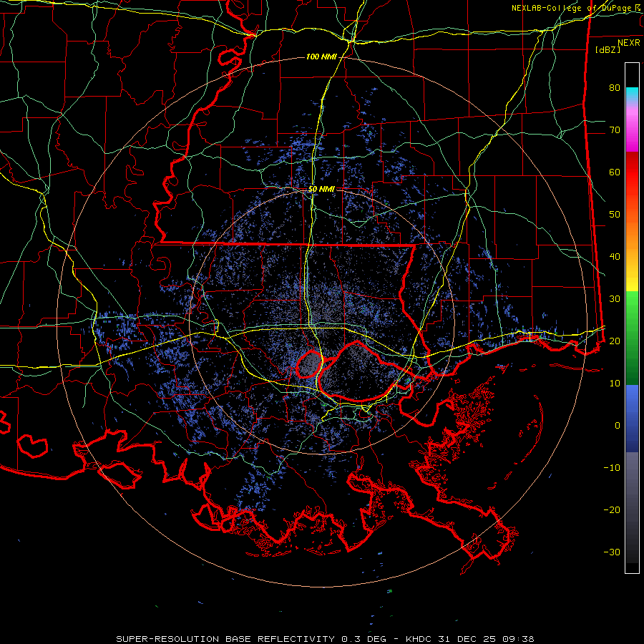Click the 60 value on dBZ scale
This screenshot has height=644, width=644.
point(615,172)
